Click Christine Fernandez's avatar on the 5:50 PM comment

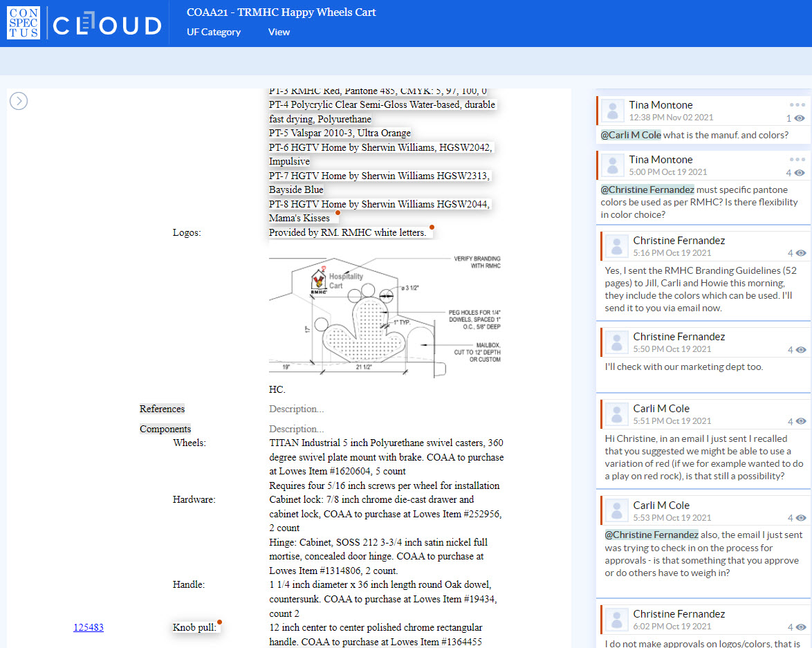617,342
